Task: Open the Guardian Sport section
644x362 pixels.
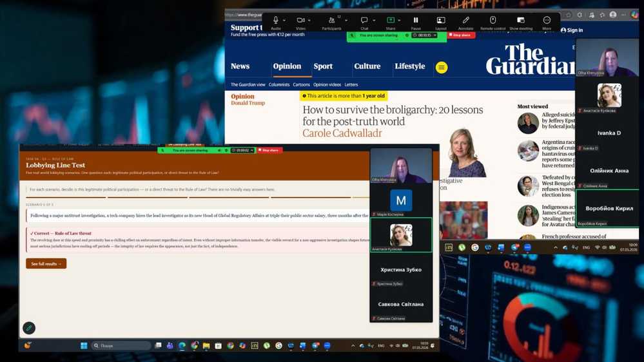Action: coord(323,66)
